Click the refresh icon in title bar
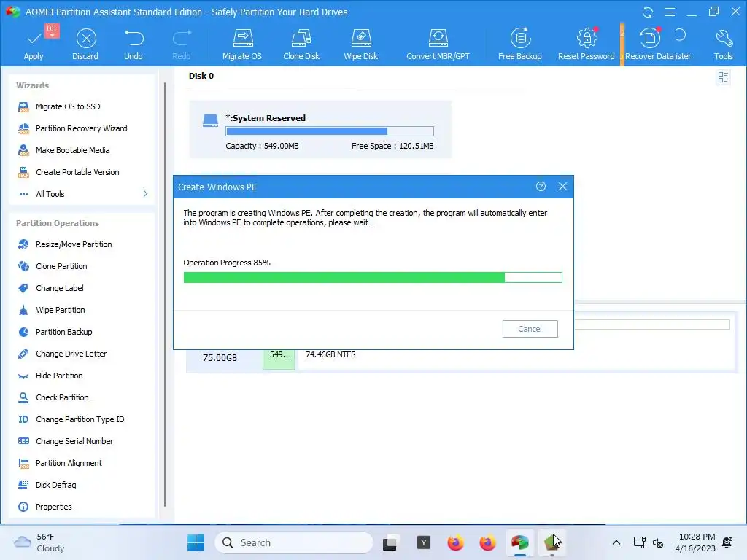Screen dimensions: 747x560 point(648,12)
